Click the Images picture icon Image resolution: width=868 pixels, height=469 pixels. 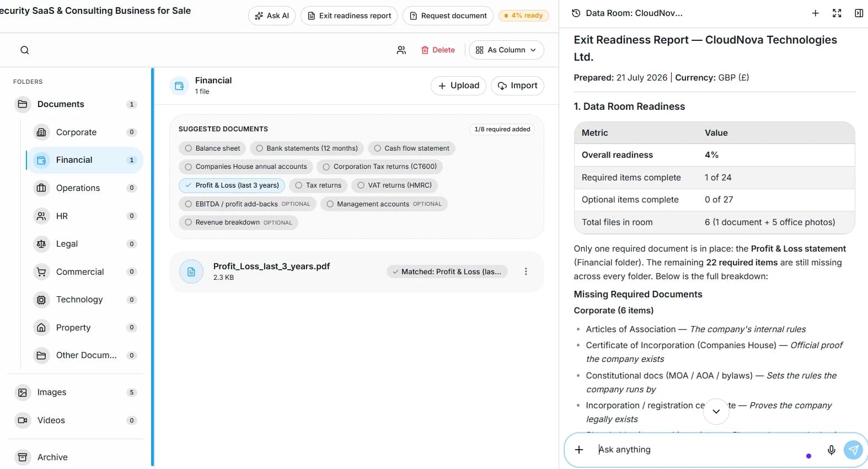23,392
